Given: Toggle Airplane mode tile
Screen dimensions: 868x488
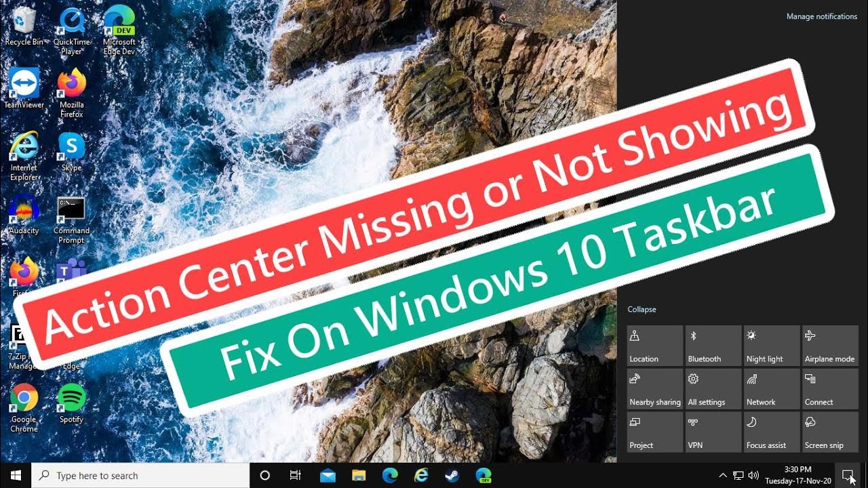Looking at the screenshot, I should [x=830, y=346].
